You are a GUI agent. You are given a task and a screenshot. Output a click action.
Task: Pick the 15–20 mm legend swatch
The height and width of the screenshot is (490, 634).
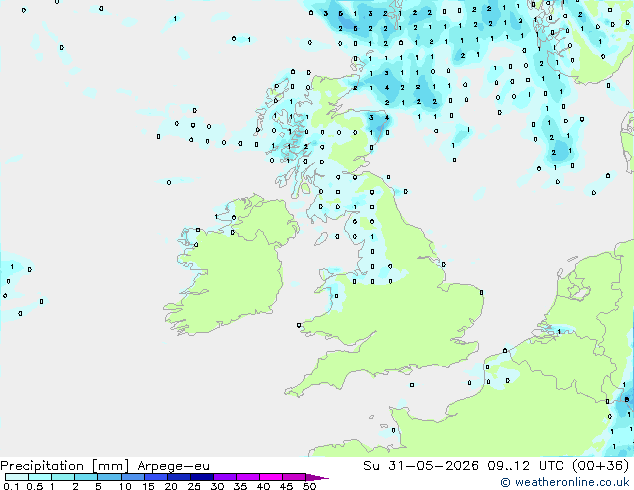click(155, 477)
